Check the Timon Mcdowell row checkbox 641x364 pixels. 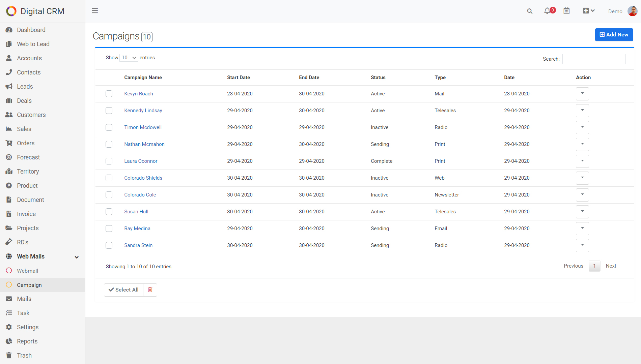[109, 127]
